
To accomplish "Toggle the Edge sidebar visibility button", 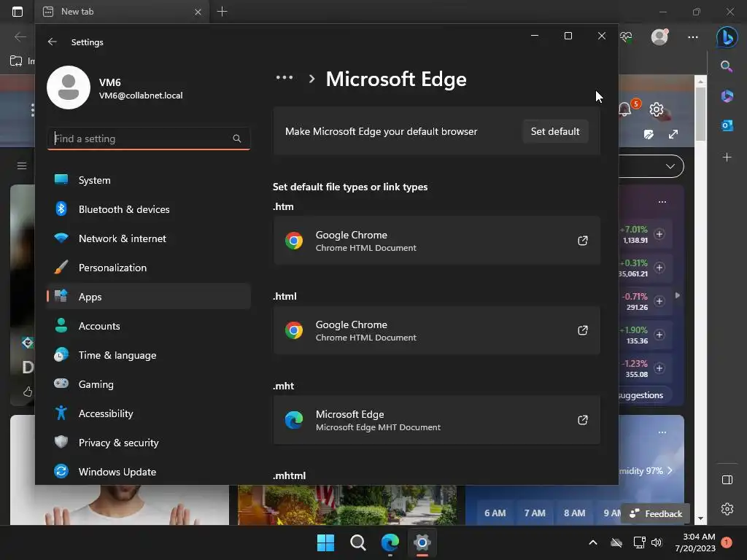I will (727, 480).
